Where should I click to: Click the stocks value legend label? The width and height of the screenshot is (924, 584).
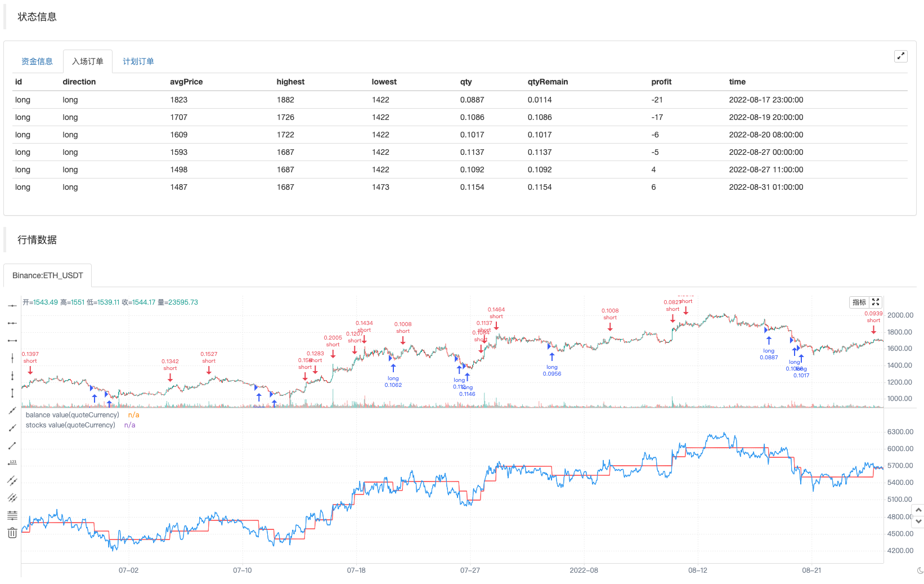[70, 425]
